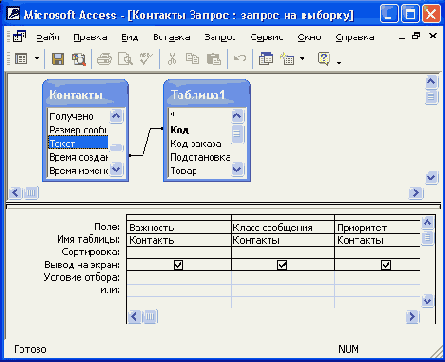Expand the New Object dropdown arrow
The height and width of the screenshot is (362, 445).
tap(302, 59)
